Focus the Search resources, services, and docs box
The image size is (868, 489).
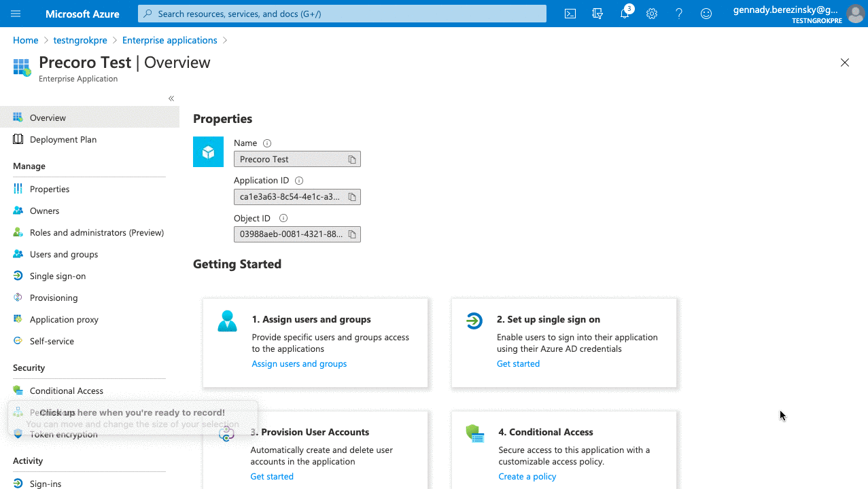click(x=342, y=14)
